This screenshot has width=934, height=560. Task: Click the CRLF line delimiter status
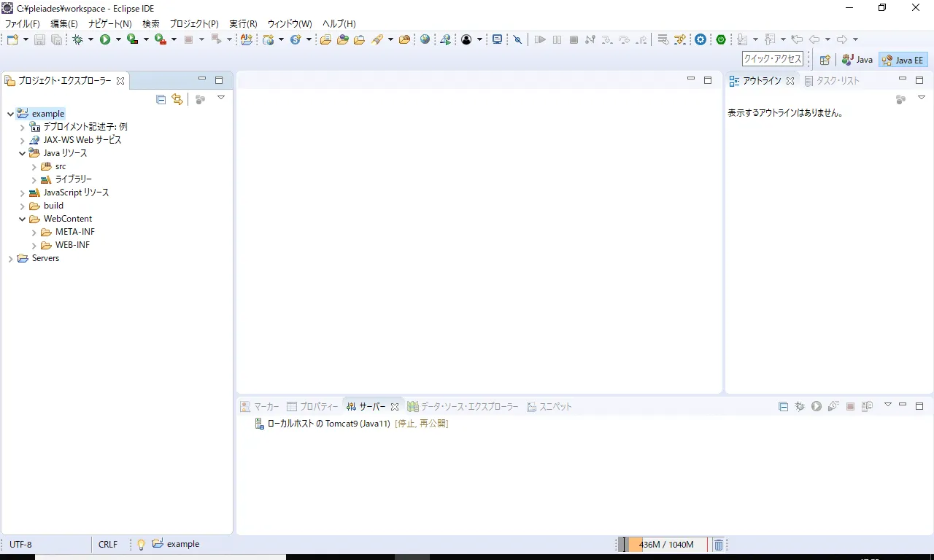[x=108, y=545]
